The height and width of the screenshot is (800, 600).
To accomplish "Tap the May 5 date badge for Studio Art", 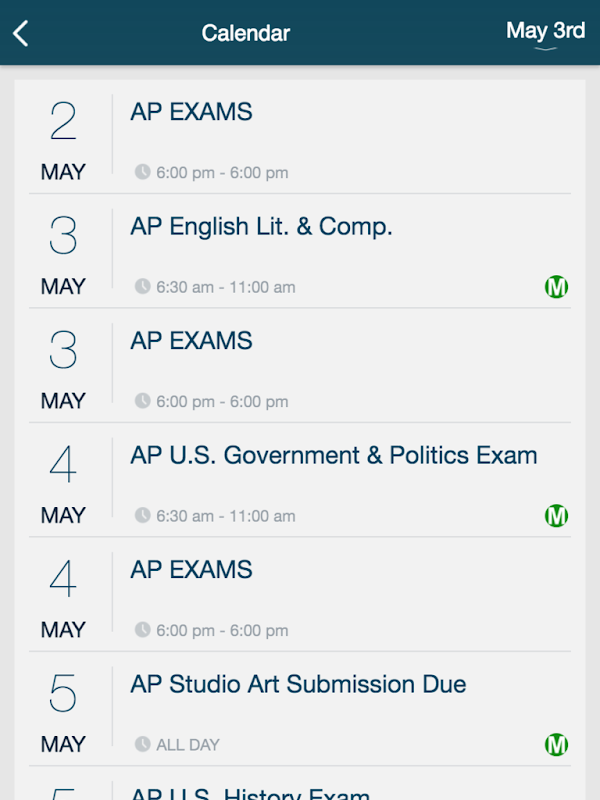I will [63, 710].
